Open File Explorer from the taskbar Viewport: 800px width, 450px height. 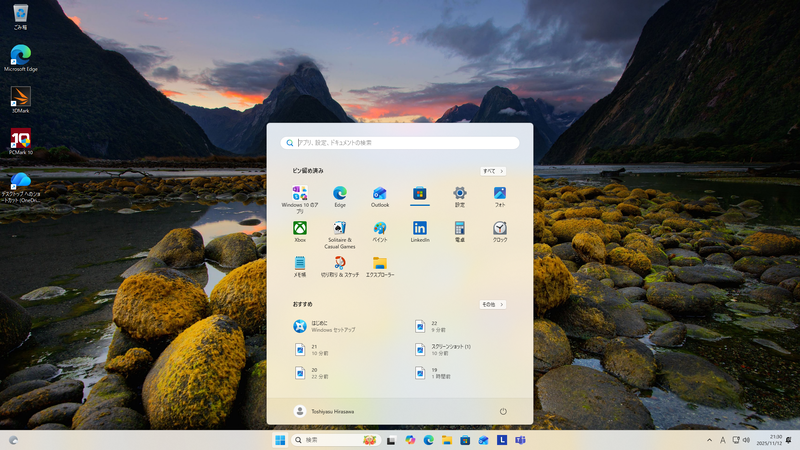pyautogui.click(x=447, y=440)
